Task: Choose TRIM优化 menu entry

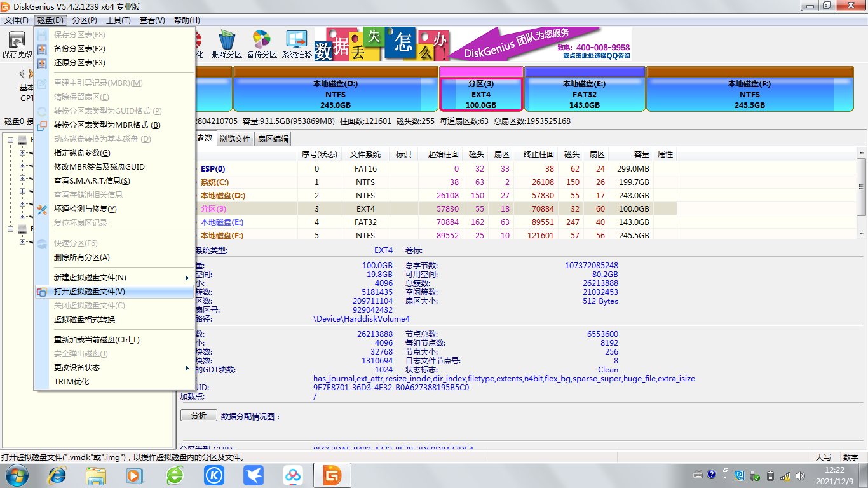Action: click(114, 382)
